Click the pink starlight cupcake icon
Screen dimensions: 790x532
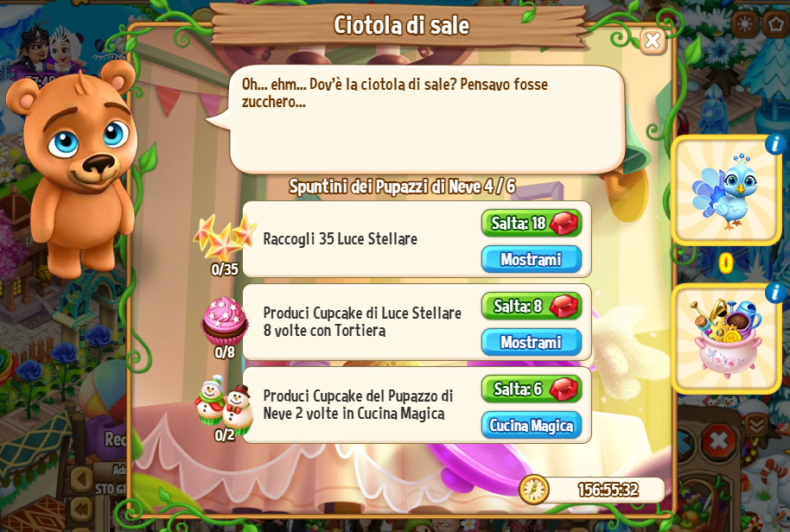225,321
